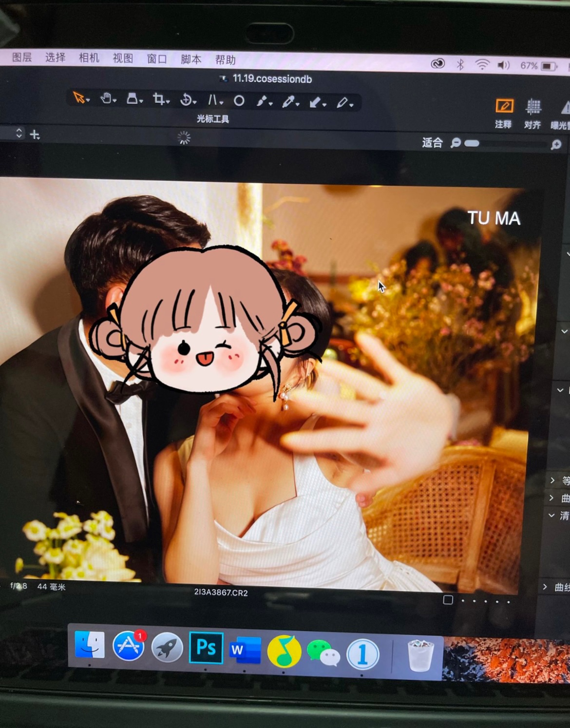Open the App Store from the Dock
The image size is (570, 728).
129,646
